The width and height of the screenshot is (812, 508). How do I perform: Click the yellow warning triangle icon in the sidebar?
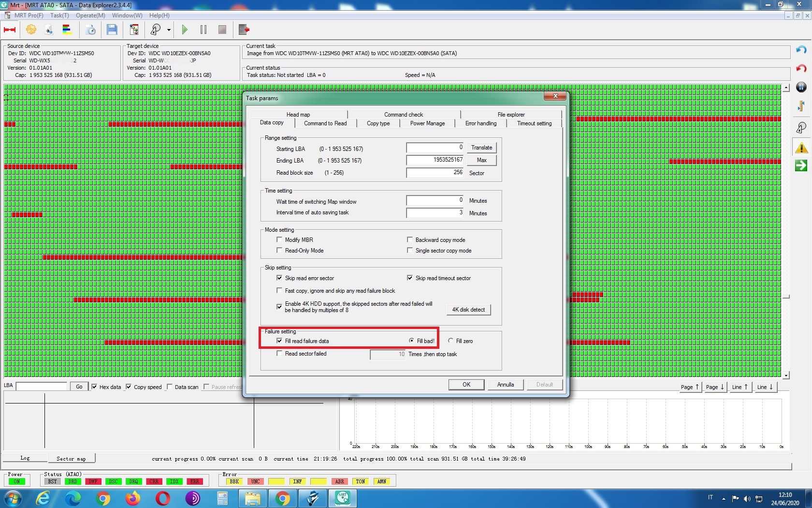(x=801, y=148)
